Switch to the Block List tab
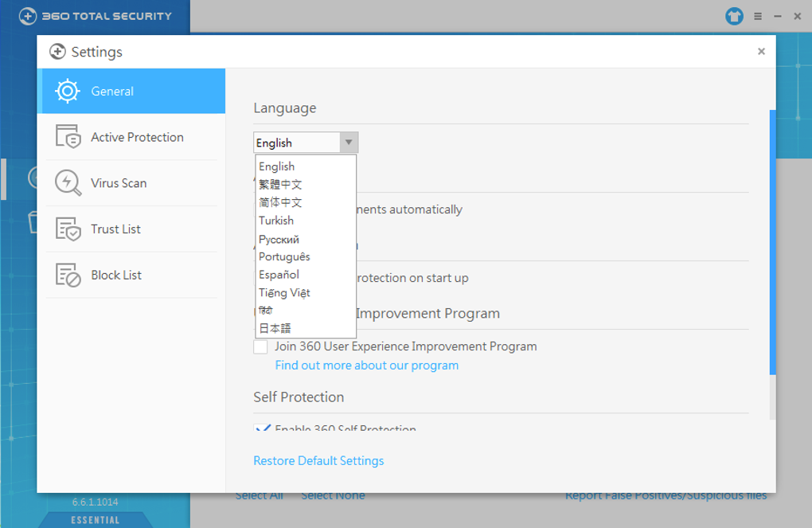This screenshot has width=812, height=528. tap(131, 275)
